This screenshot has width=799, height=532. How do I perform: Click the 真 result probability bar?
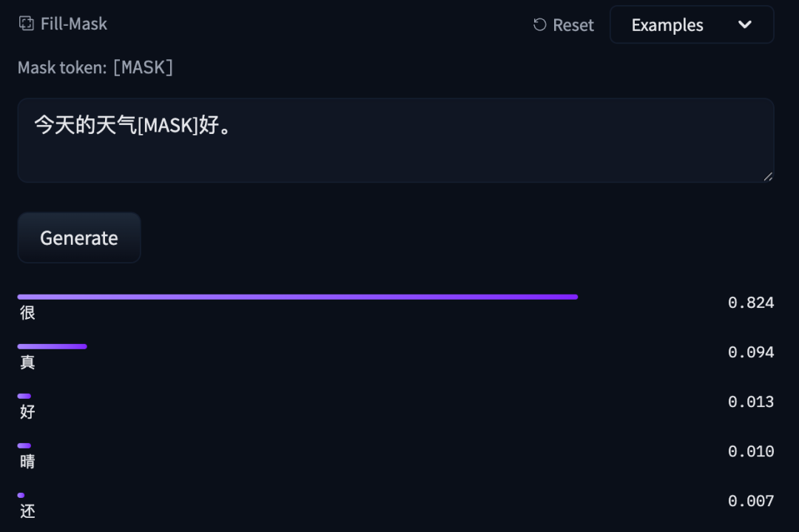pyautogui.click(x=52, y=346)
